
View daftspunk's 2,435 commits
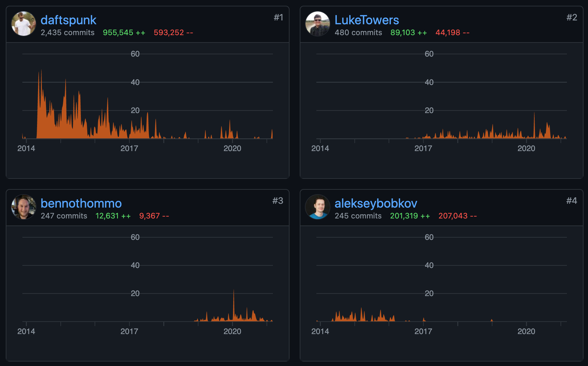coord(67,33)
